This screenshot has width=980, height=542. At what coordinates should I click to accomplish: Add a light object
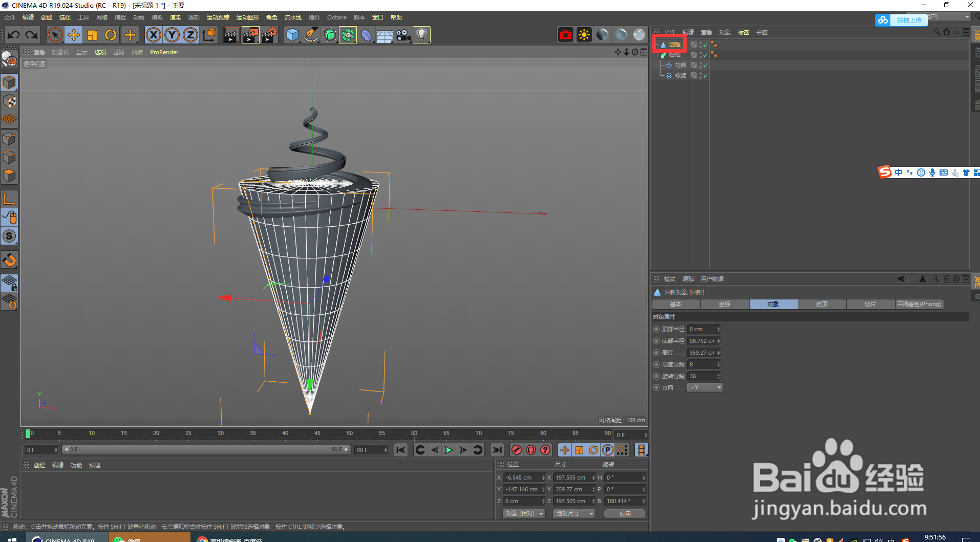click(x=421, y=35)
